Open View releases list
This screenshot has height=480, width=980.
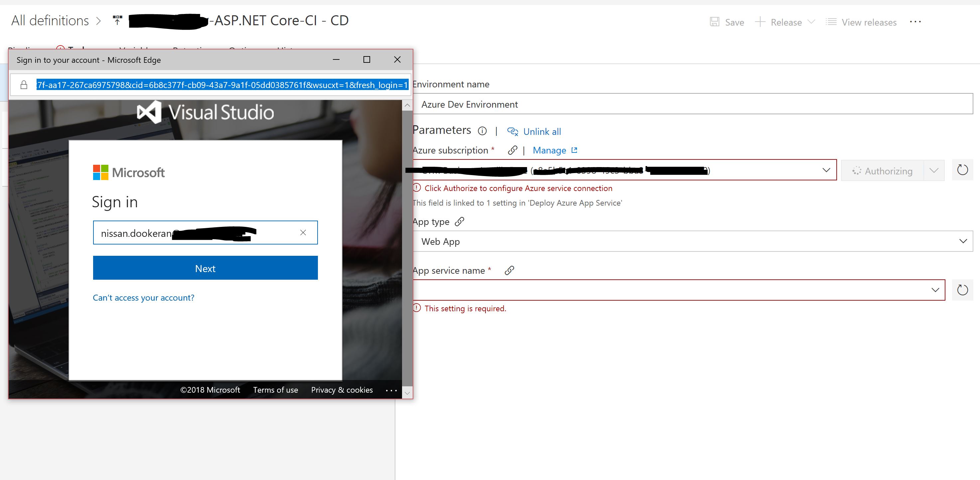tap(861, 22)
